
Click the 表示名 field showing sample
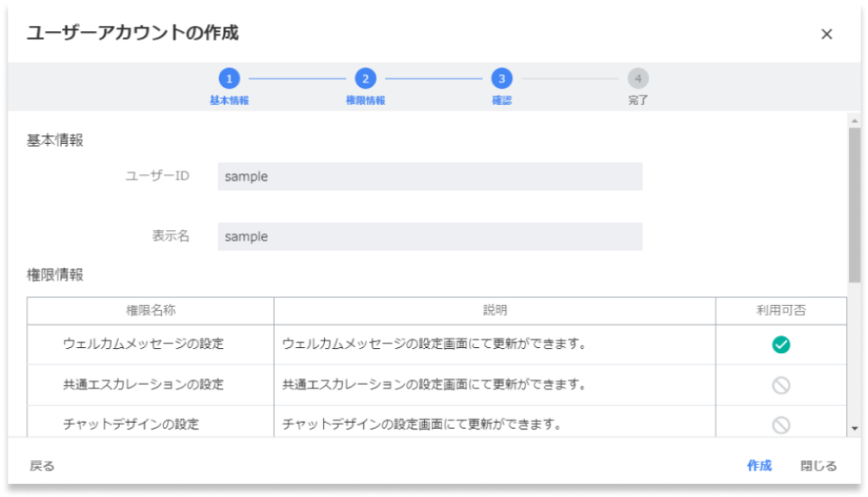428,236
